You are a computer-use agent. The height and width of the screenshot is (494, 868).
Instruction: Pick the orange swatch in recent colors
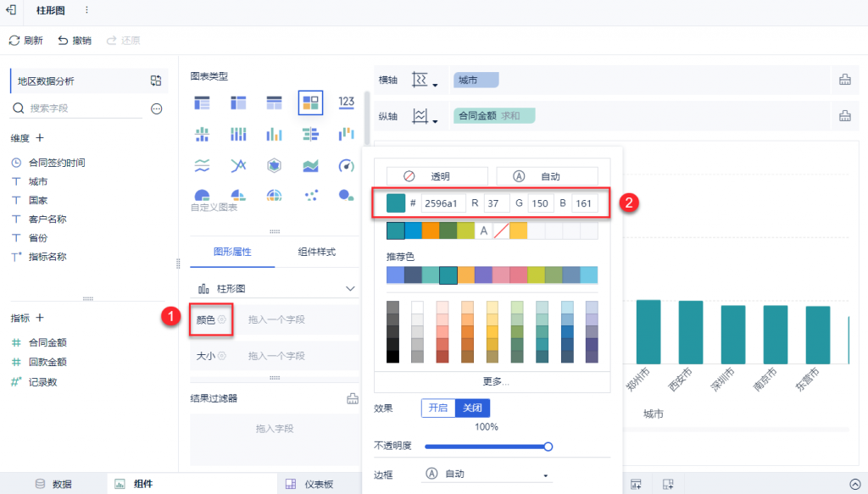430,230
